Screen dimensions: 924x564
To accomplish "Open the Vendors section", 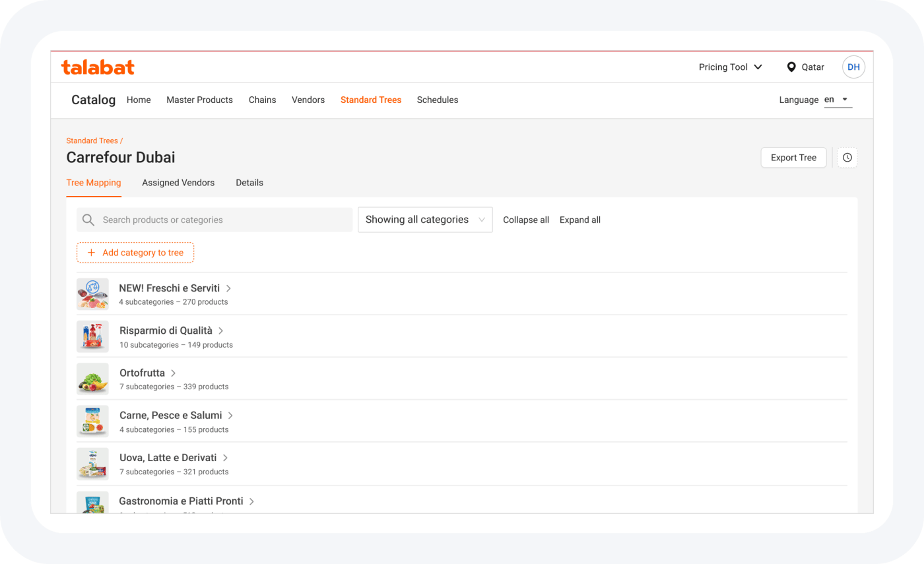I will pos(308,100).
